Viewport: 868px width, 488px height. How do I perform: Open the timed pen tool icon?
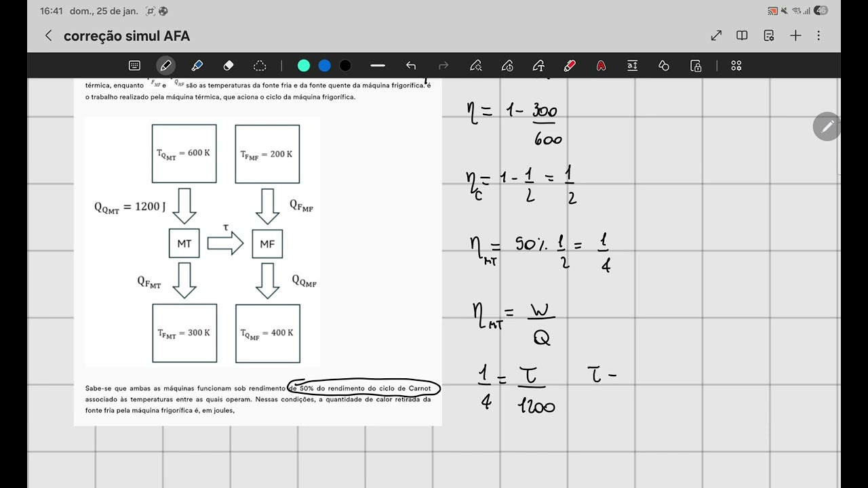(507, 66)
